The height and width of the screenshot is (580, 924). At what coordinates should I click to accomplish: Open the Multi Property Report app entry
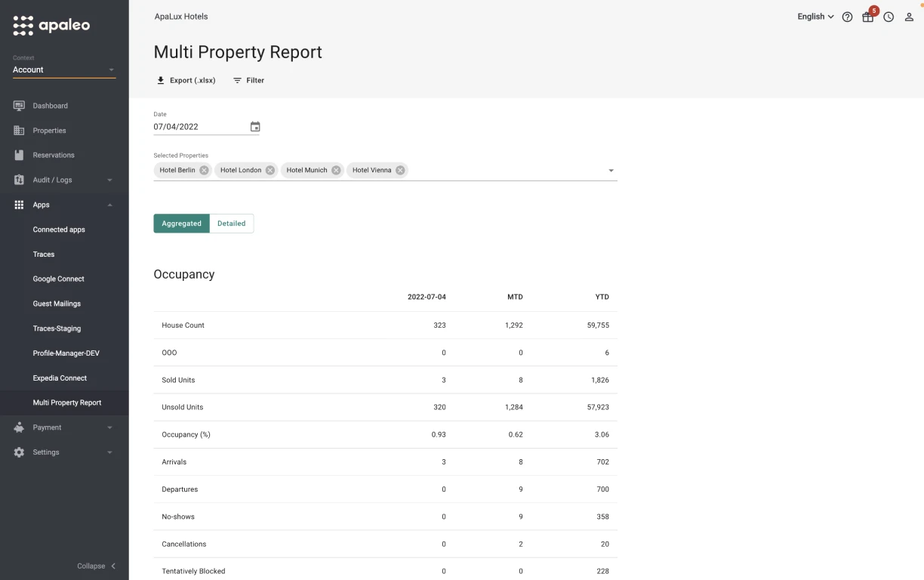tap(66, 403)
